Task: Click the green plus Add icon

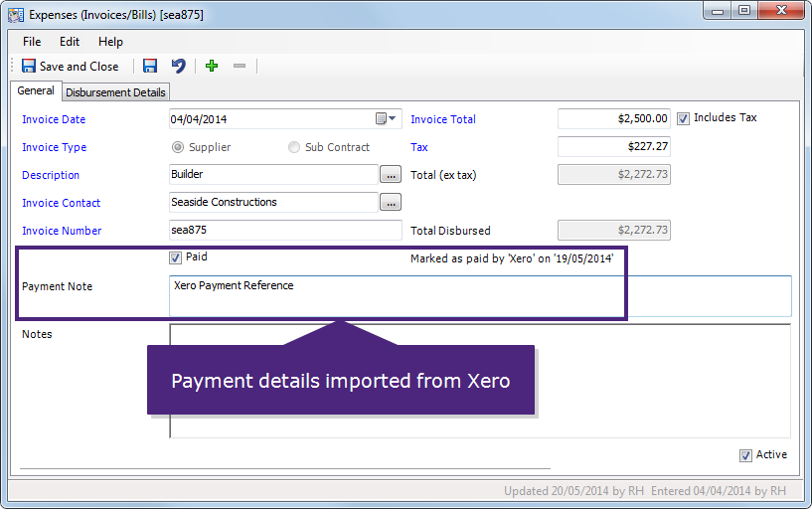Action: click(211, 67)
